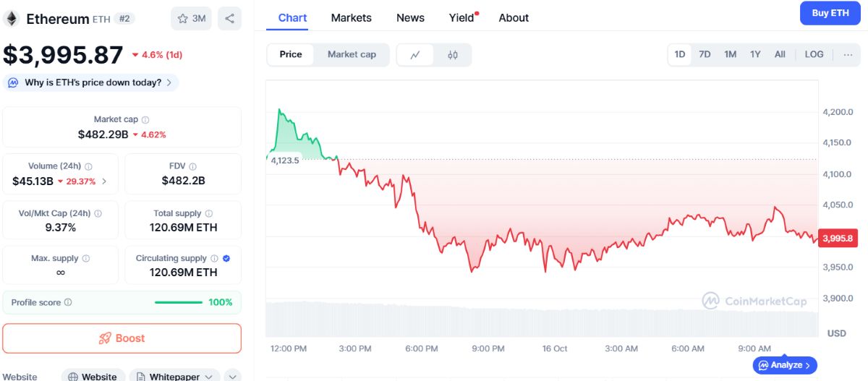Viewport: 868px width, 381px height.
Task: Click the Profile score progress bar
Action: (x=179, y=302)
